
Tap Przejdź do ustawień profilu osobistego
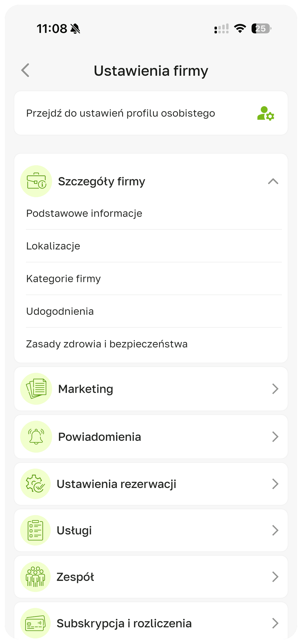[x=120, y=113]
